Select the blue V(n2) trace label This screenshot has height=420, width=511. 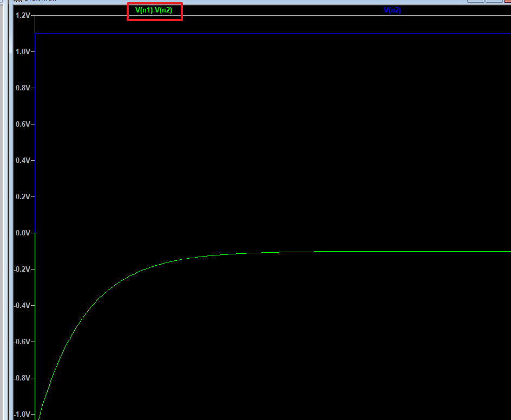(392, 10)
